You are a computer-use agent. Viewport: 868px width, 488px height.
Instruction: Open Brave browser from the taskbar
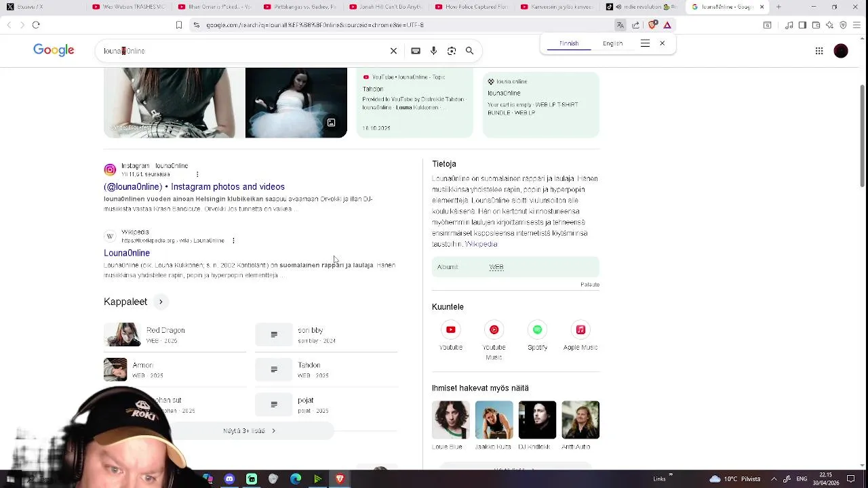(340, 479)
